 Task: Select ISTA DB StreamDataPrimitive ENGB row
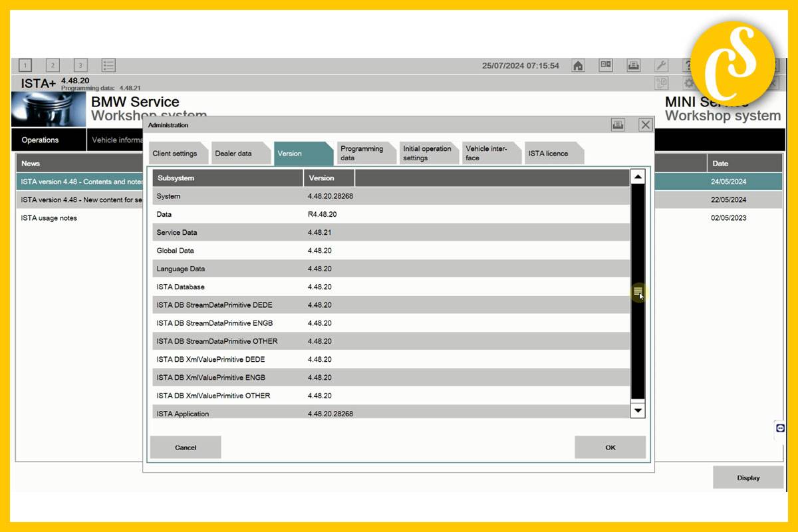pos(391,323)
